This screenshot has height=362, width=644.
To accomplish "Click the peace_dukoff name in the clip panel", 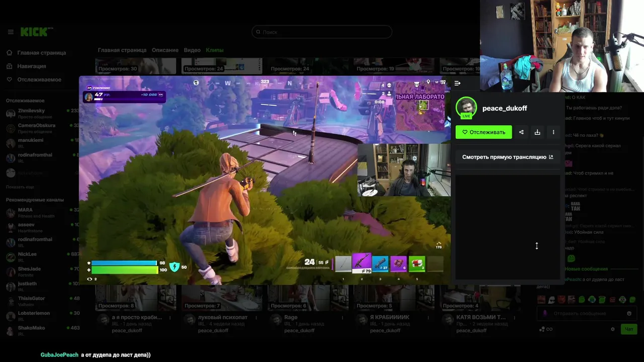I will (x=505, y=108).
